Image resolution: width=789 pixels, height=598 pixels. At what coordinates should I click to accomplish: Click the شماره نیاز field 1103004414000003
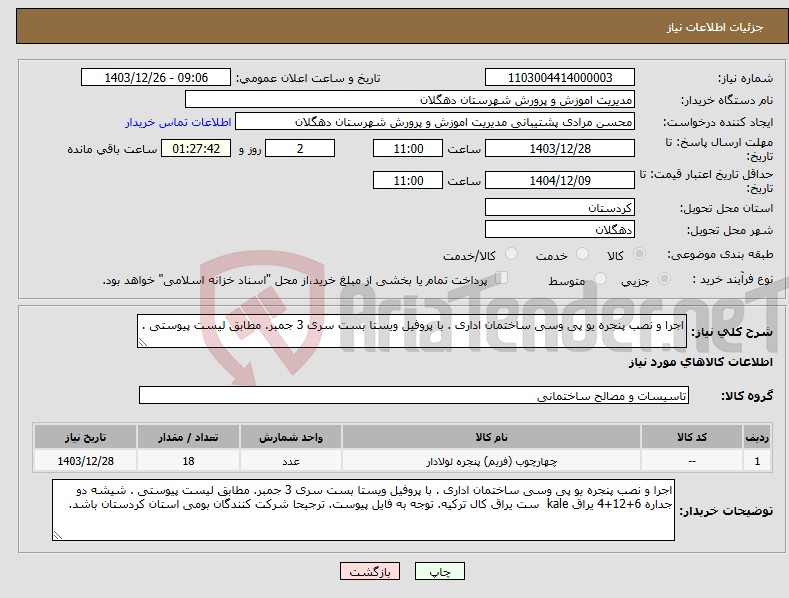click(x=560, y=78)
